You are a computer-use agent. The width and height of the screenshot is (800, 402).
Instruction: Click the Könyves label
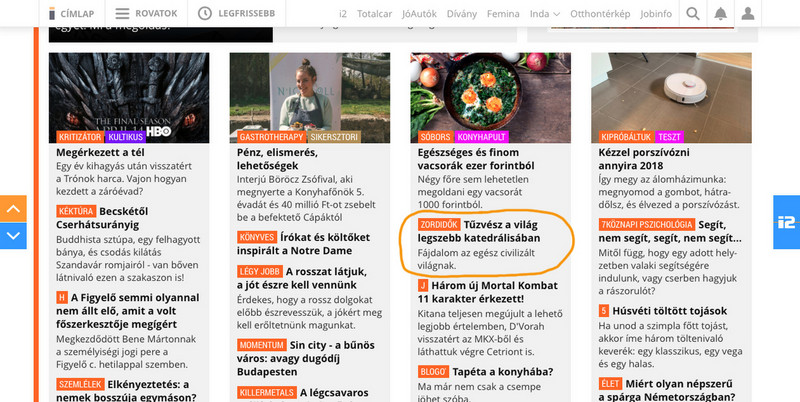(257, 237)
